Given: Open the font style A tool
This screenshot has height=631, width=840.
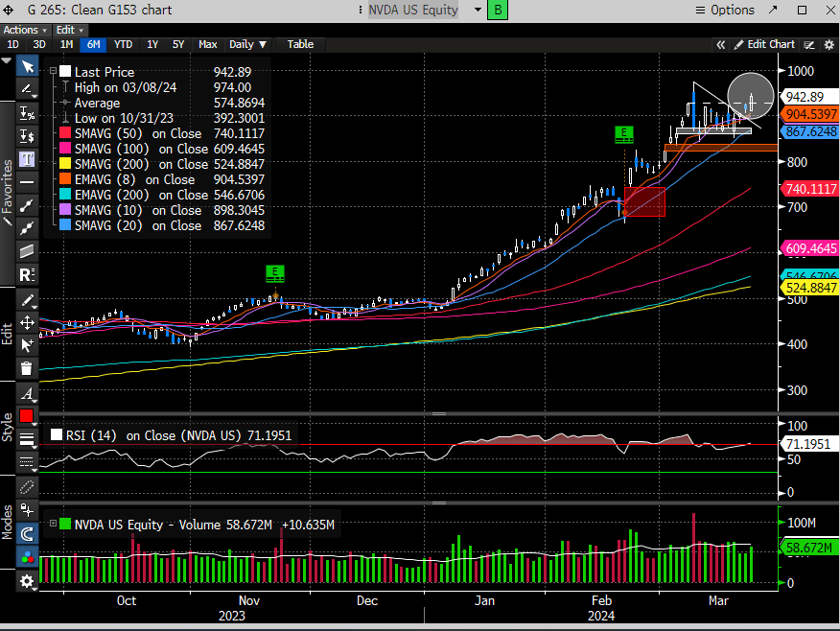Looking at the screenshot, I should pyautogui.click(x=27, y=394).
